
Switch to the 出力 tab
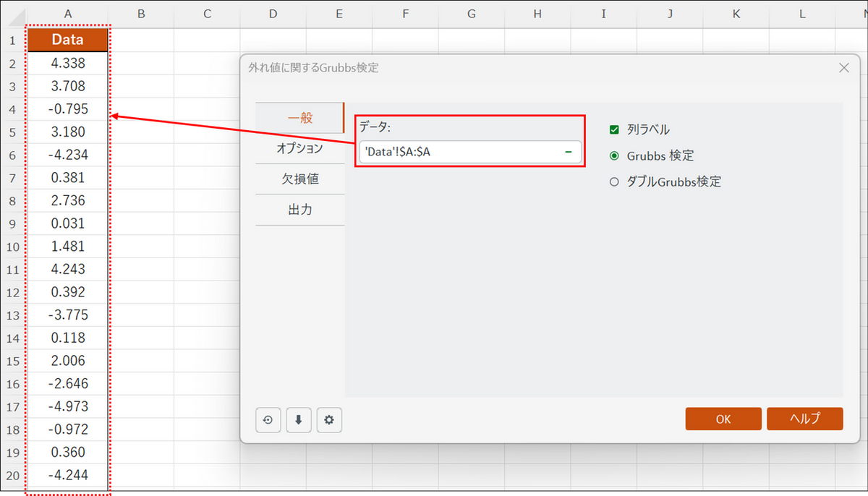pyautogui.click(x=300, y=210)
